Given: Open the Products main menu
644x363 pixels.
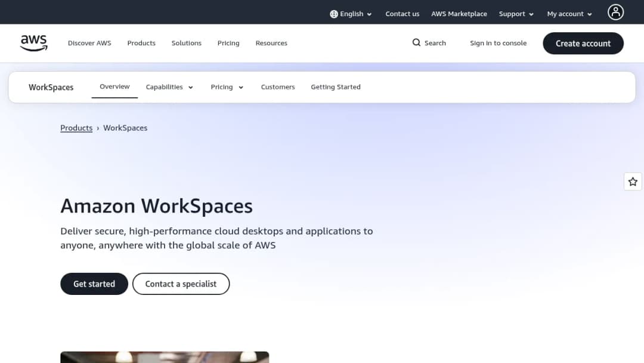Looking at the screenshot, I should (x=141, y=43).
